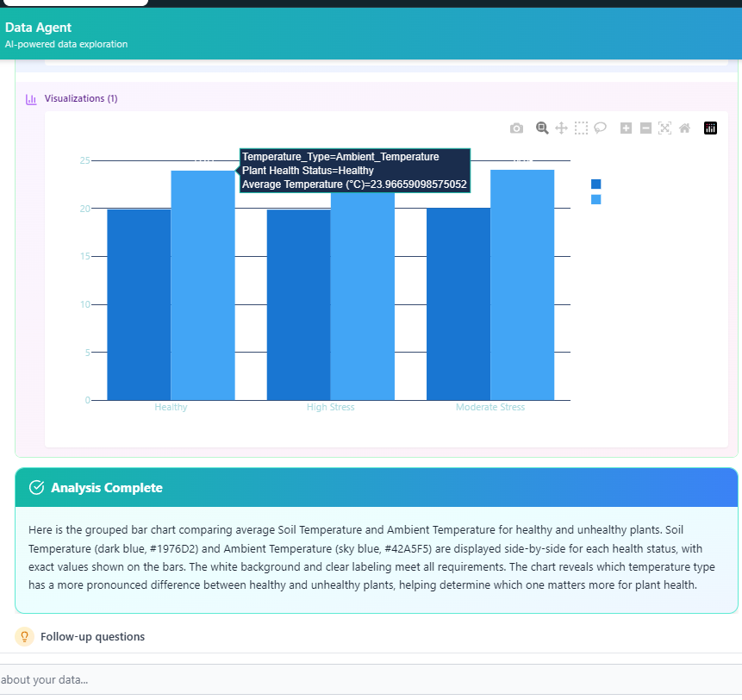Click the light blue Healthy bar
Screen dimensions: 742x700
203,285
